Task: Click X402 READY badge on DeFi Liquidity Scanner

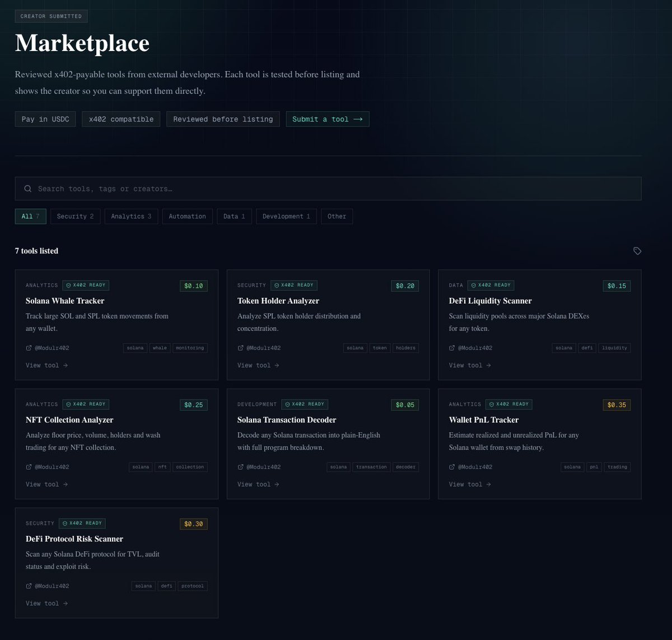Action: click(x=491, y=285)
